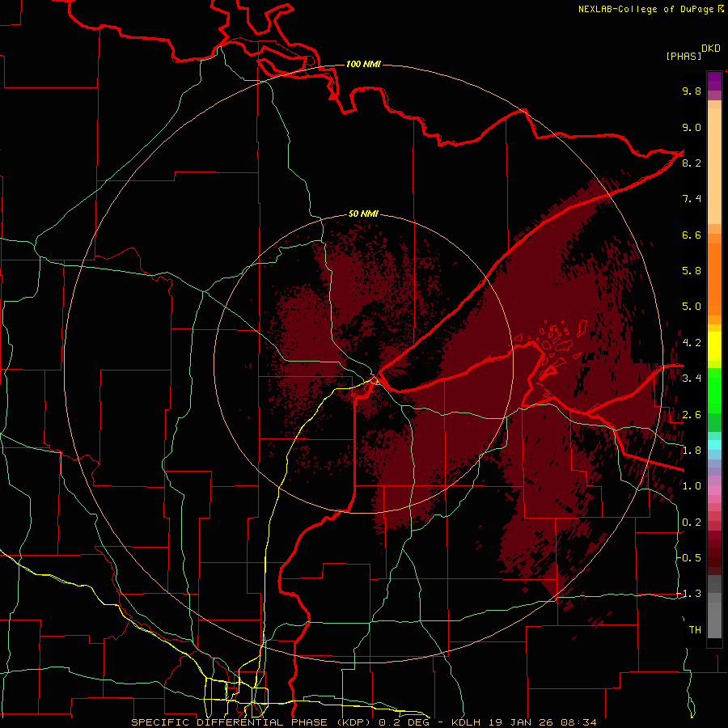Click the 1.8 legend value
Image resolution: width=728 pixels, height=728 pixels.
692,451
